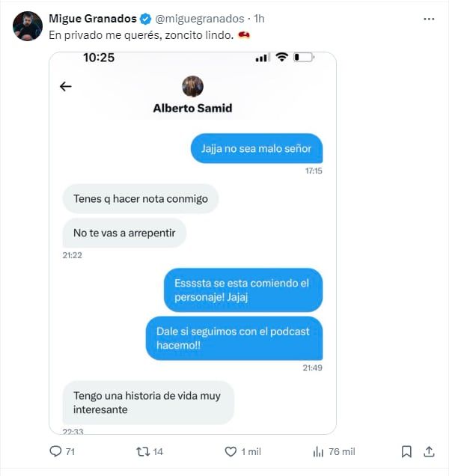
Task: Click Alberto Samid's chat avatar
Action: coord(192,86)
